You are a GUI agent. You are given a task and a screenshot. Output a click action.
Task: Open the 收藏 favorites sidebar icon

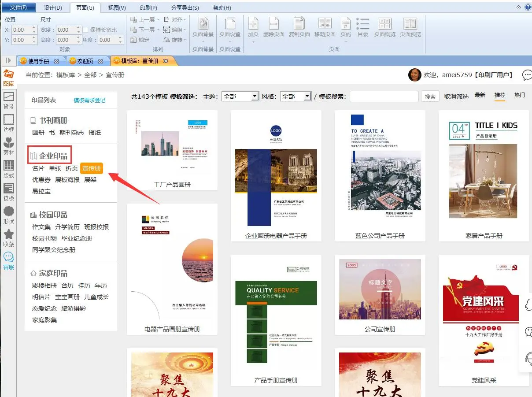coord(8,237)
